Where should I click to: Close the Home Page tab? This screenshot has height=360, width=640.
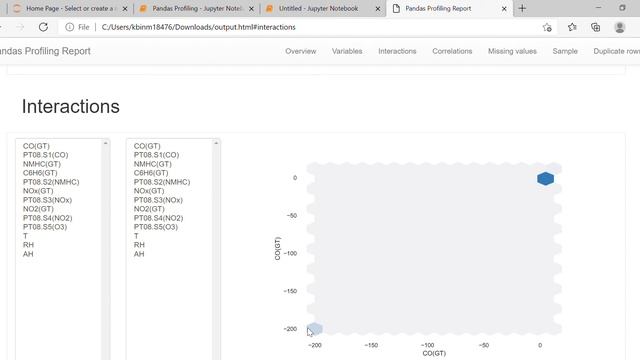point(125,9)
